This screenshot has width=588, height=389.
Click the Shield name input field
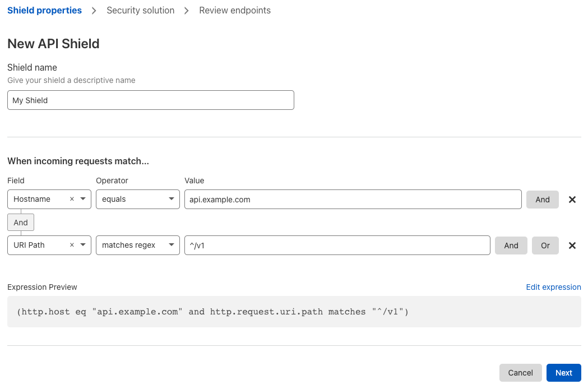point(150,100)
